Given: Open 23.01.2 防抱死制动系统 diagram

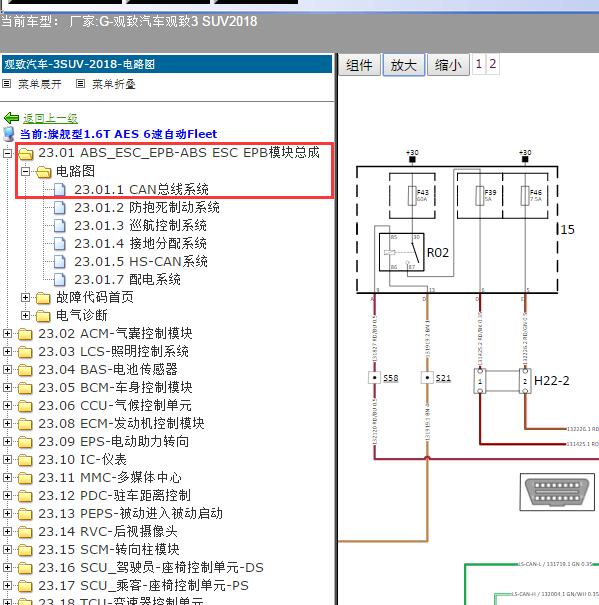Looking at the screenshot, I should (147, 208).
